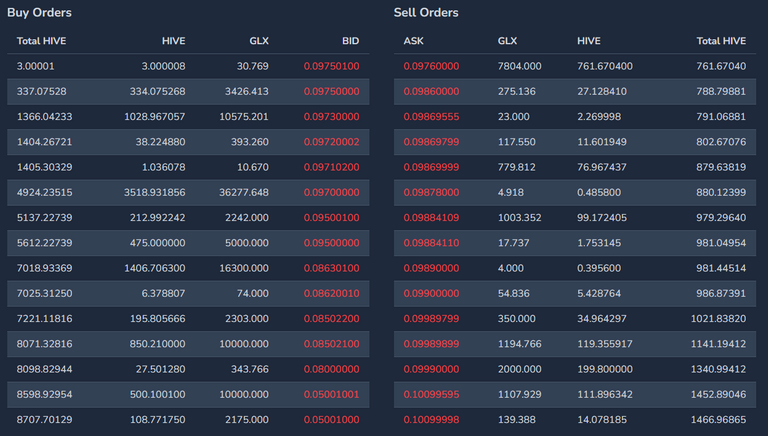The image size is (768, 436).
Task: Click the Buy Orders GLX column header
Action: click(x=259, y=41)
